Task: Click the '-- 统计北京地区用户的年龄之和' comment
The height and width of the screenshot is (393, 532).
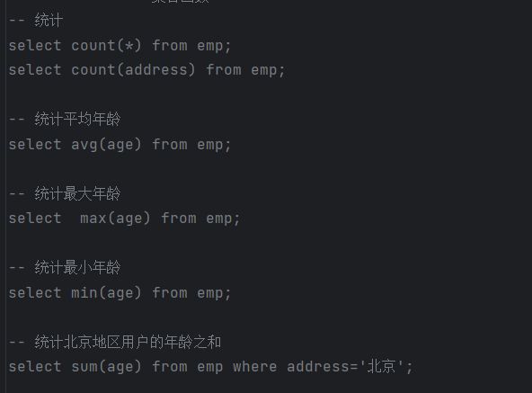Action: pos(115,342)
